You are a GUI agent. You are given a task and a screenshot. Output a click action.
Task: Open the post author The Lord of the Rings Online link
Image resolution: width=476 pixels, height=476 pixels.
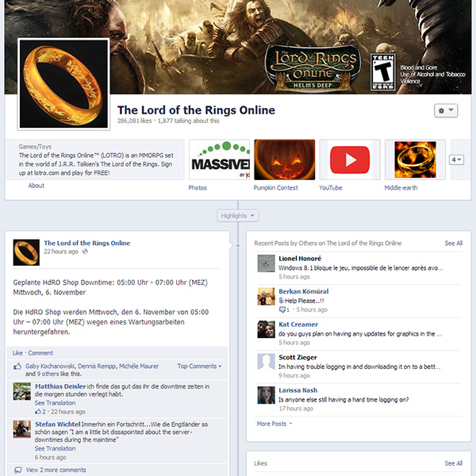tap(86, 243)
